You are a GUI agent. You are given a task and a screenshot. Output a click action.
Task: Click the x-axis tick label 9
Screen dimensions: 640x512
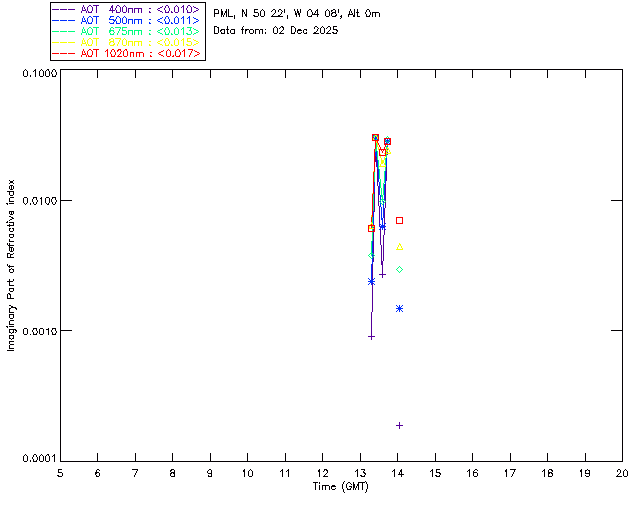pos(210,473)
